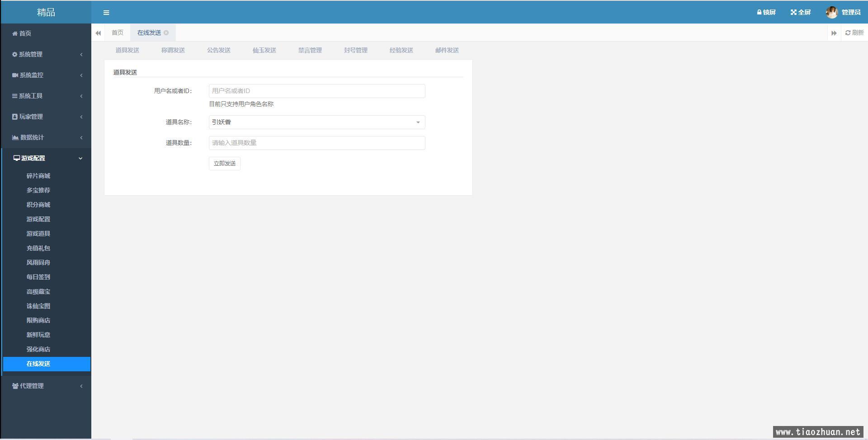This screenshot has width=868, height=440.
Task: Click the 立即发送 button
Action: click(224, 164)
